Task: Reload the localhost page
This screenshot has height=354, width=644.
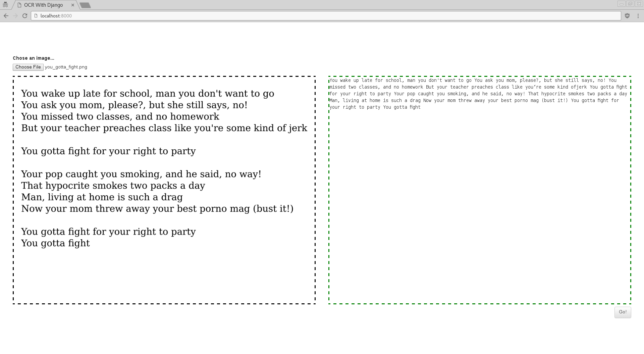Action: click(x=25, y=16)
